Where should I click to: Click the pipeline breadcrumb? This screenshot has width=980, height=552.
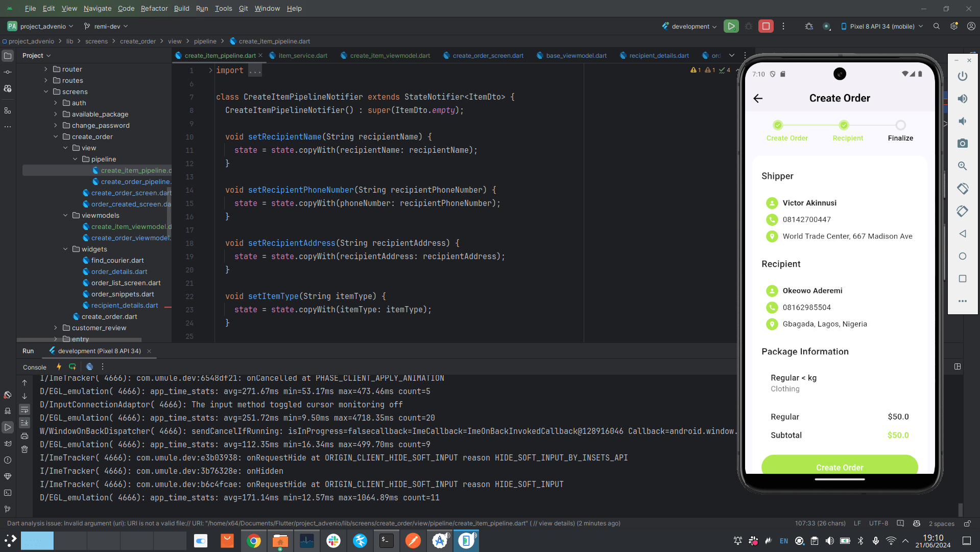[x=205, y=41]
